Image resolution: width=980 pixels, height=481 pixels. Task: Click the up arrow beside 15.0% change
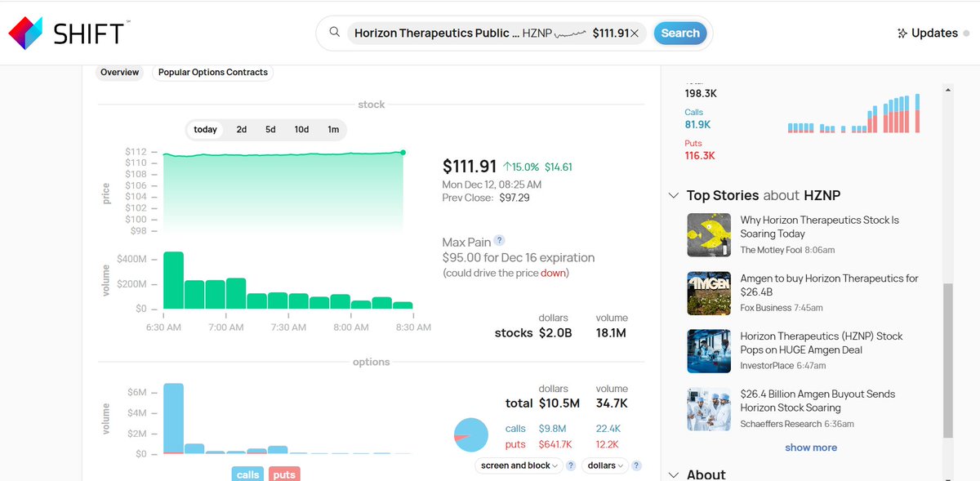[507, 167]
